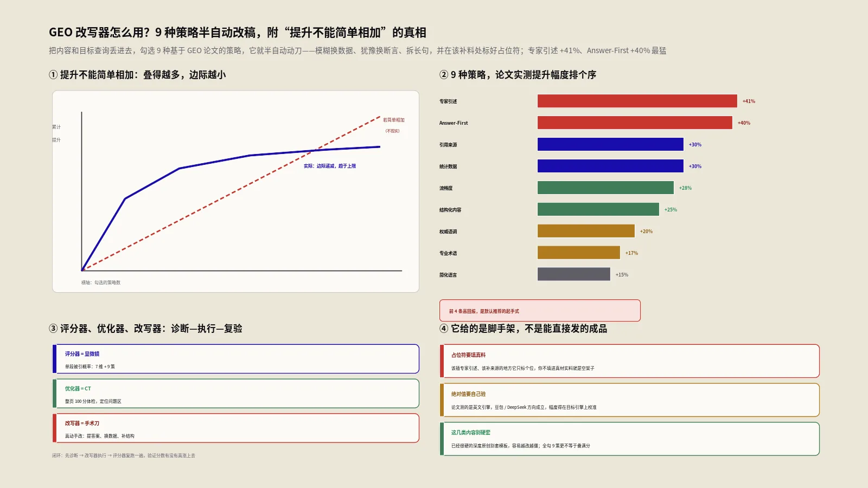Click the "+25%" value label

pyautogui.click(x=671, y=210)
